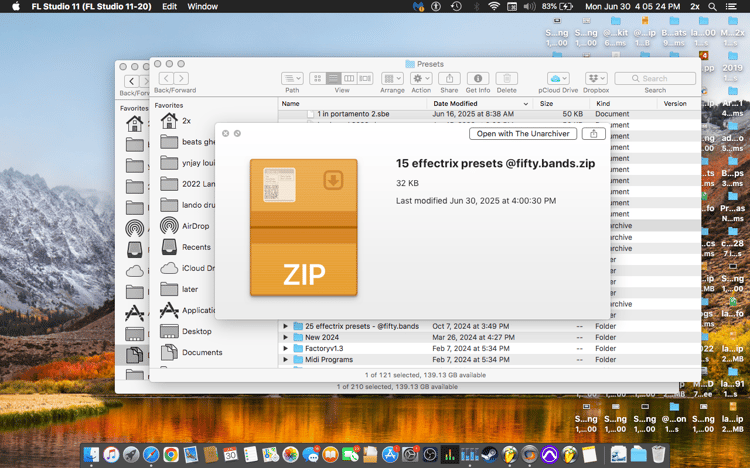The width and height of the screenshot is (750, 468).
Task: Sort by the Version column header
Action: 679,103
